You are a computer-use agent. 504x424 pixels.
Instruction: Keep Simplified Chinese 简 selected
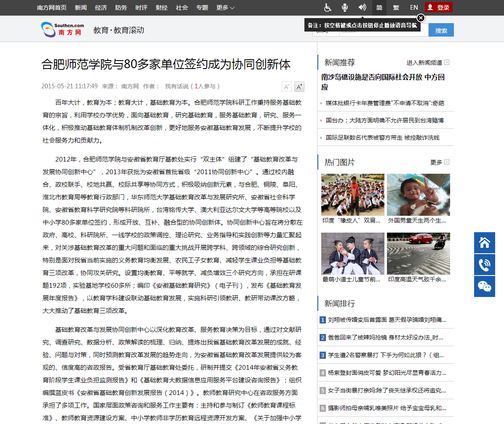(x=379, y=8)
